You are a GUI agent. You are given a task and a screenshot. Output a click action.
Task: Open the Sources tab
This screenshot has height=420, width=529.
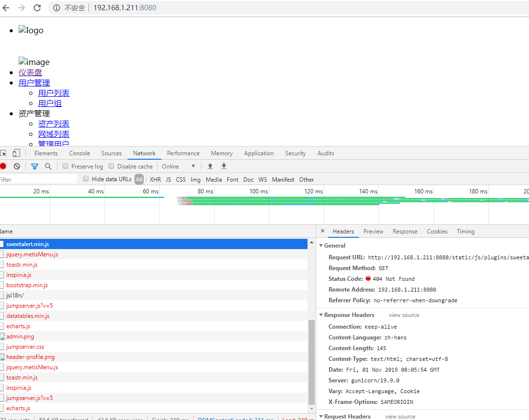tap(111, 153)
